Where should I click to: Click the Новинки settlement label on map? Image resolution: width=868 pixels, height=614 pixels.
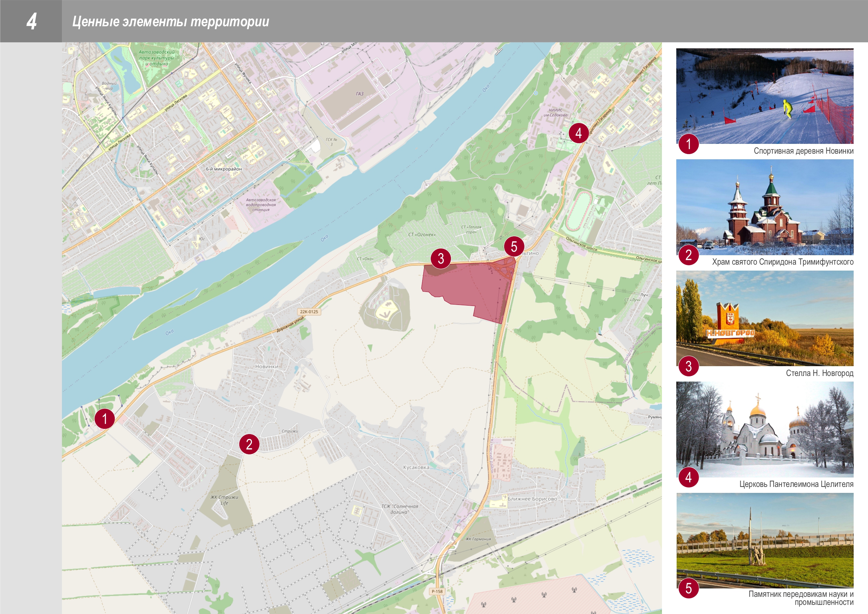pyautogui.click(x=267, y=366)
